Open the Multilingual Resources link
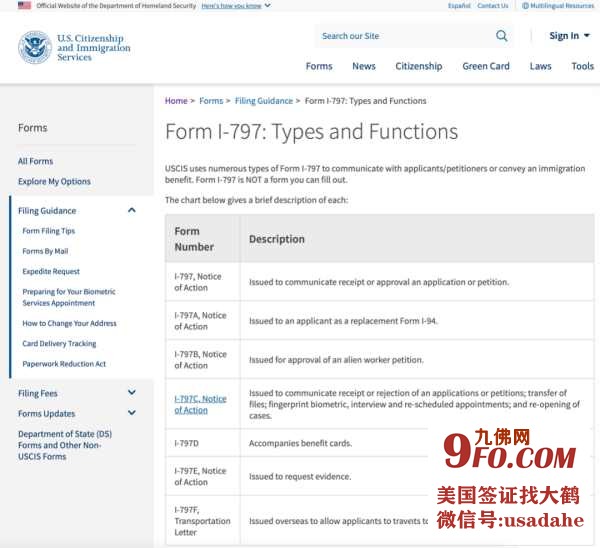Screen dimensions: 600x548 (562, 6)
